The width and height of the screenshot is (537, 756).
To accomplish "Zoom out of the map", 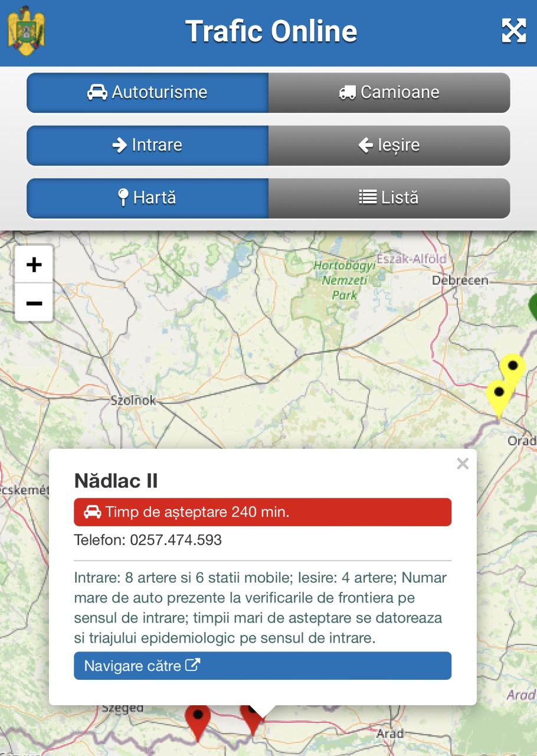I will pyautogui.click(x=34, y=303).
